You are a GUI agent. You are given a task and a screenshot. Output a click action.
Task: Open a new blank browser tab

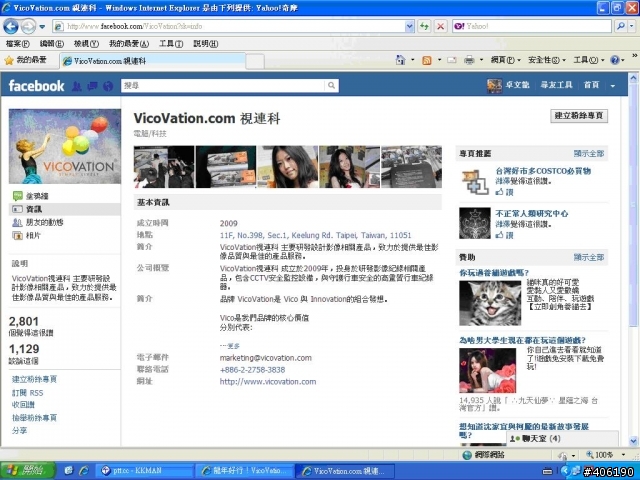(x=255, y=62)
